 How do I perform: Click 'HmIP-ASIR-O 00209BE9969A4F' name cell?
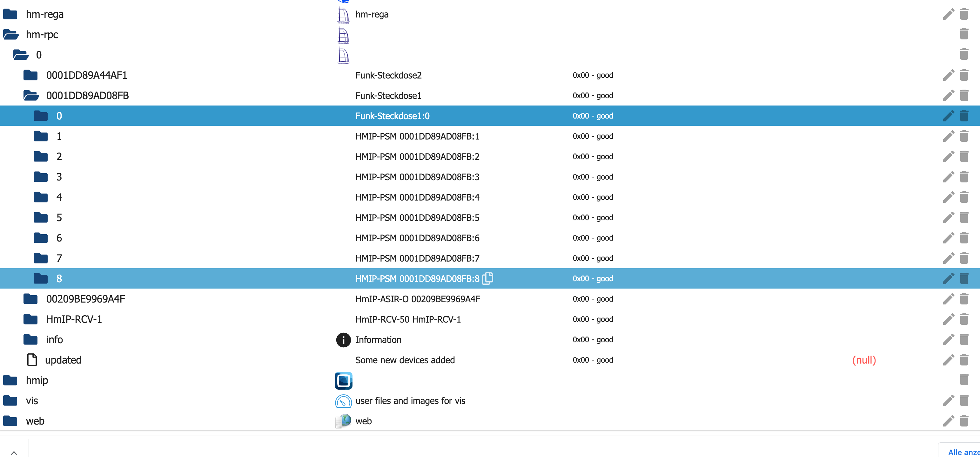(418, 299)
